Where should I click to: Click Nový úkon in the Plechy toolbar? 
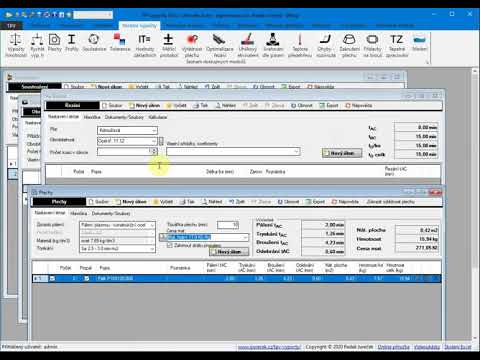131,202
